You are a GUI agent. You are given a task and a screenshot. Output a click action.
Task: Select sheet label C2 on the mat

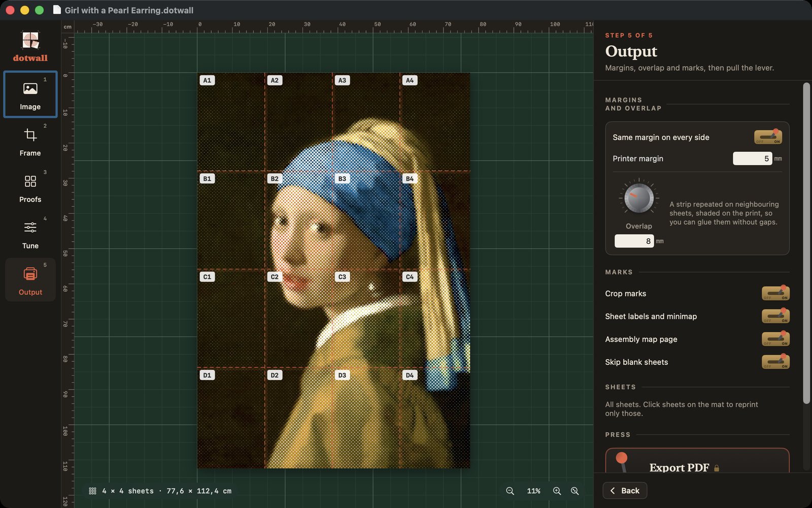(x=275, y=277)
